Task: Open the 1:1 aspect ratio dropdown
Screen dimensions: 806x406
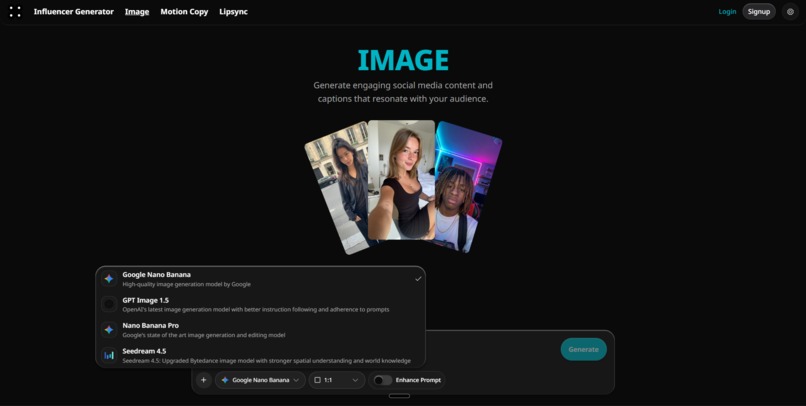Action: click(x=337, y=380)
